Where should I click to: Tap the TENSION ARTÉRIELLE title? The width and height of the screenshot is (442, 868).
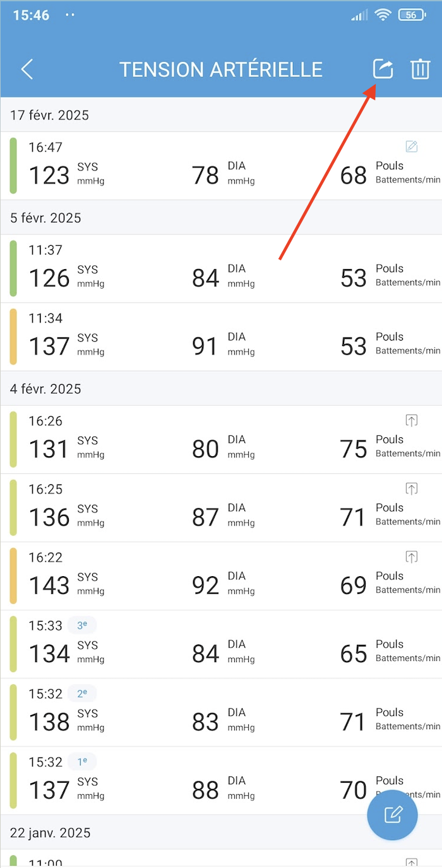coord(221,69)
